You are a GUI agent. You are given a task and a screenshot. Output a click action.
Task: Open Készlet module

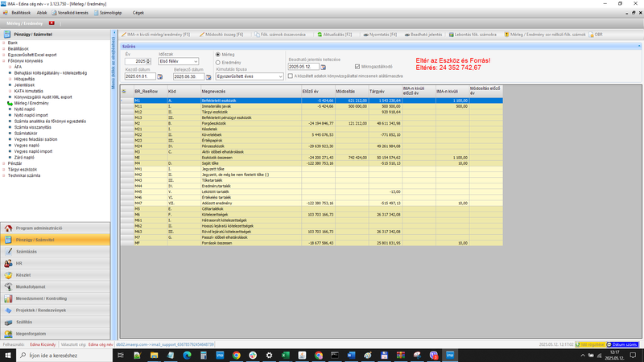click(55, 275)
